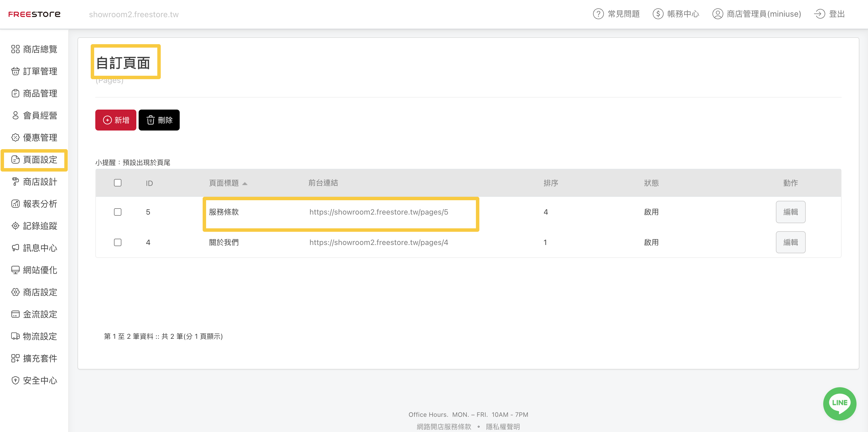Open 商店設計 paint roller icon
This screenshot has width=868, height=432.
(x=15, y=182)
